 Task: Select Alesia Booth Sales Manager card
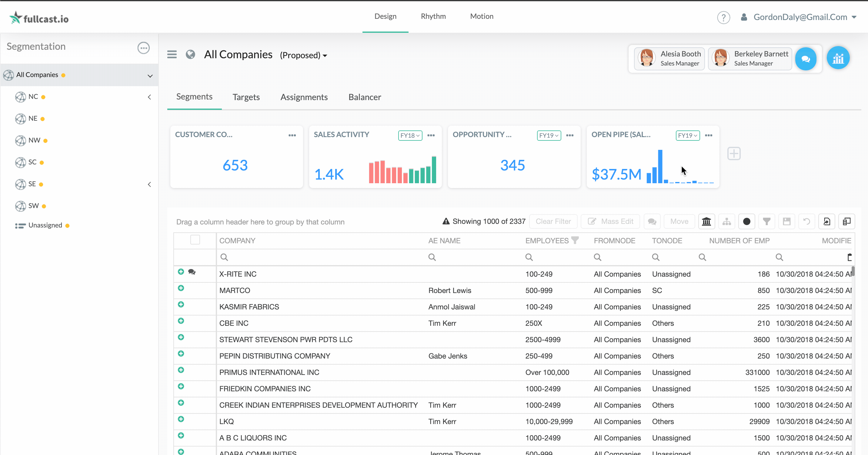[669, 59]
